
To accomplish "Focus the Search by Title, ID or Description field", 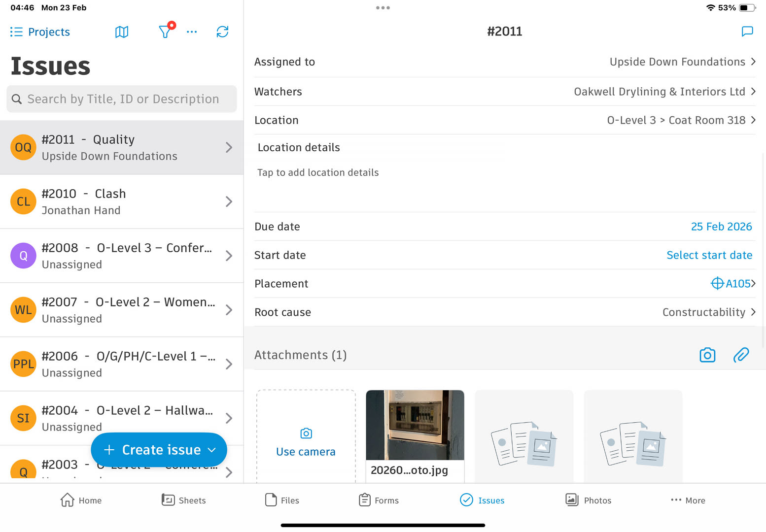I will [x=122, y=99].
